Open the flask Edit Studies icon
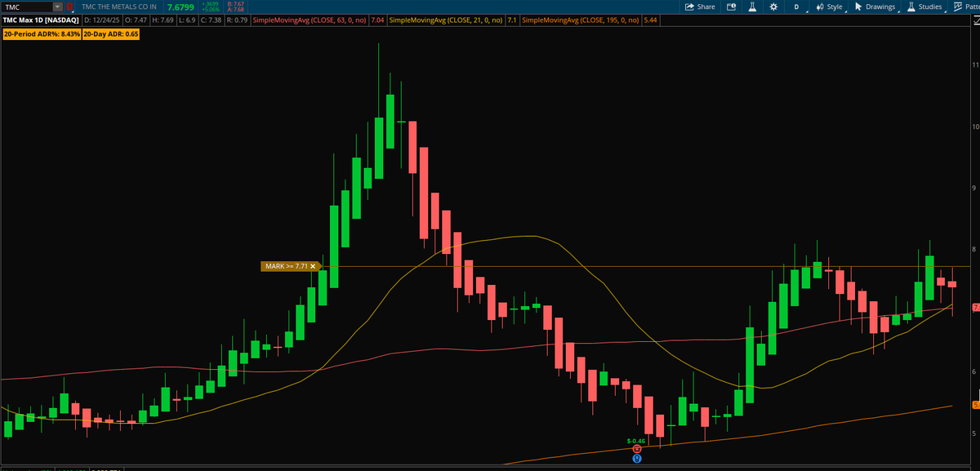The image size is (980, 471). tap(752, 7)
